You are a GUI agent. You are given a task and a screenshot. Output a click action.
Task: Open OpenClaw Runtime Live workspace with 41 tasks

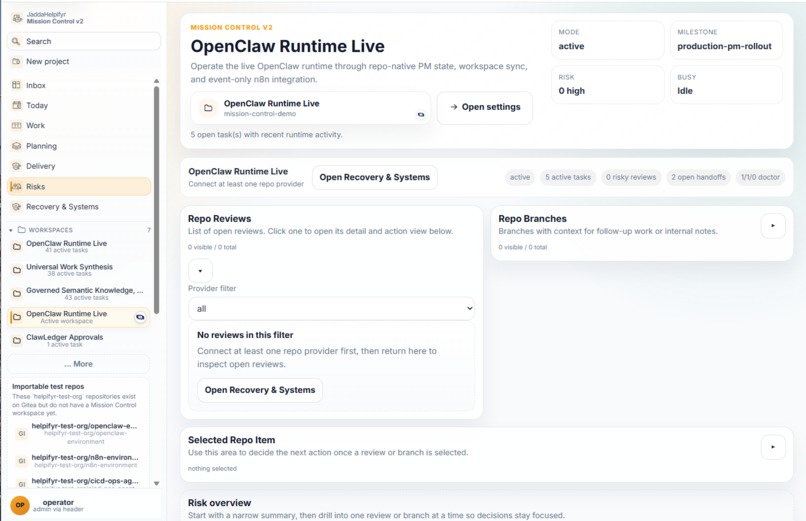tap(79, 246)
